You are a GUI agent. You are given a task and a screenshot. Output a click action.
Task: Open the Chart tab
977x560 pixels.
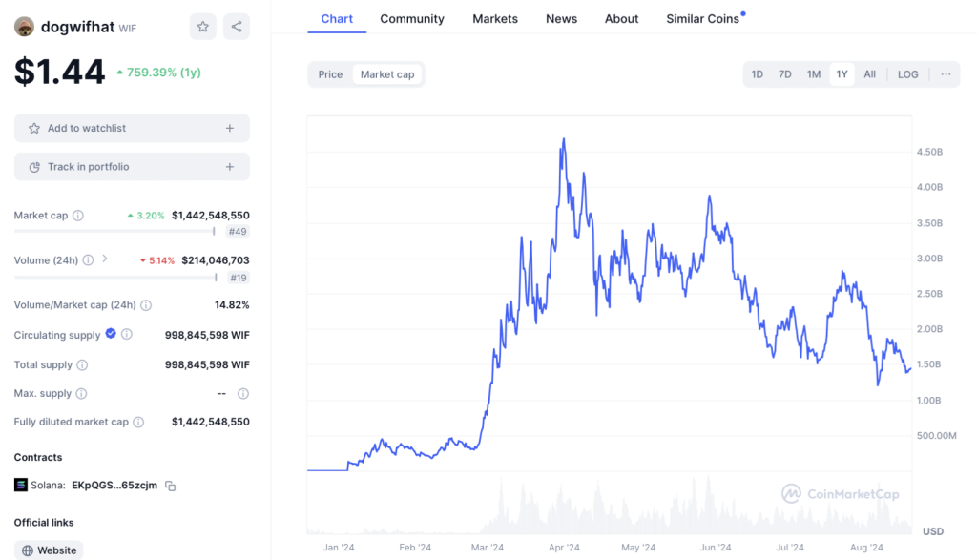tap(337, 19)
